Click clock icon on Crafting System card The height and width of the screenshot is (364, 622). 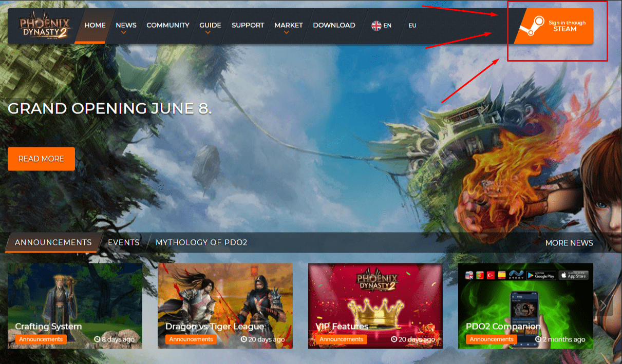point(98,339)
